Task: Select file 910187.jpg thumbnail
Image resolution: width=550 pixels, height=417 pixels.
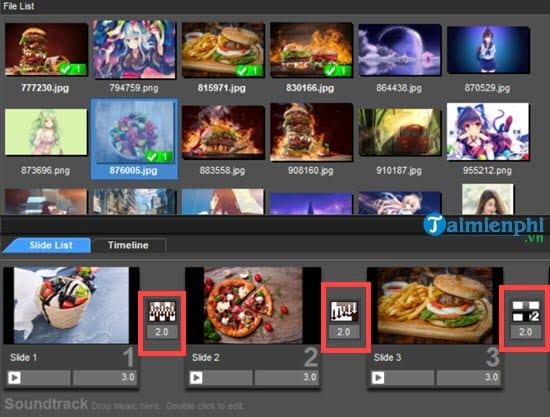Action: click(400, 132)
